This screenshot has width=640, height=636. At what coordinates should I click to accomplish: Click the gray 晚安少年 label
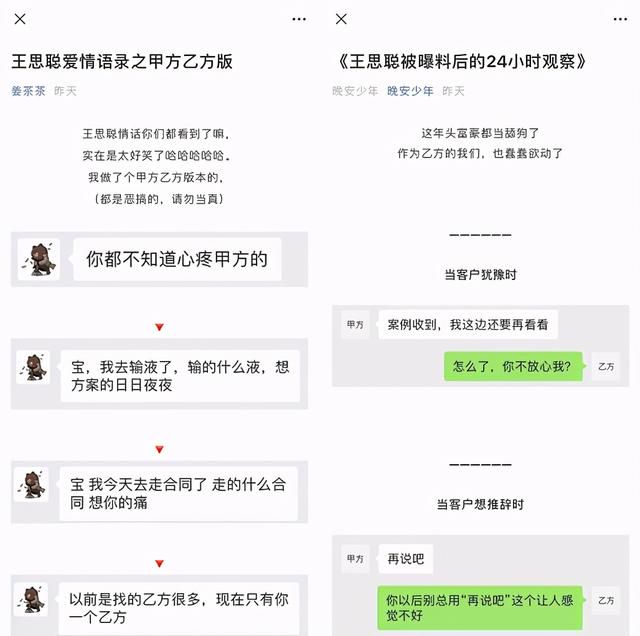355,91
